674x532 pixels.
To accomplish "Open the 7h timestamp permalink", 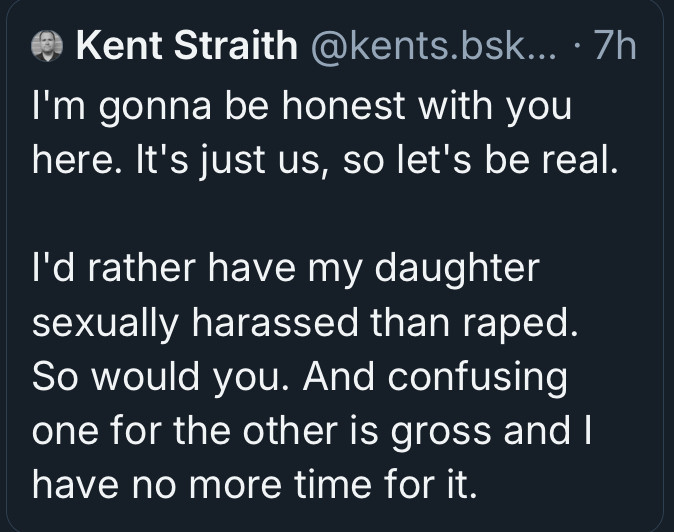I will pyautogui.click(x=615, y=46).
